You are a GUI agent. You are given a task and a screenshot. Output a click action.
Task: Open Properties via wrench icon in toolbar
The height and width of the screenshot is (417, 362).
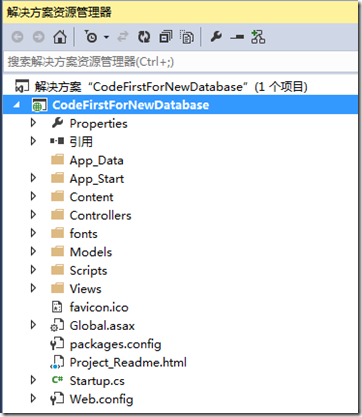(216, 37)
